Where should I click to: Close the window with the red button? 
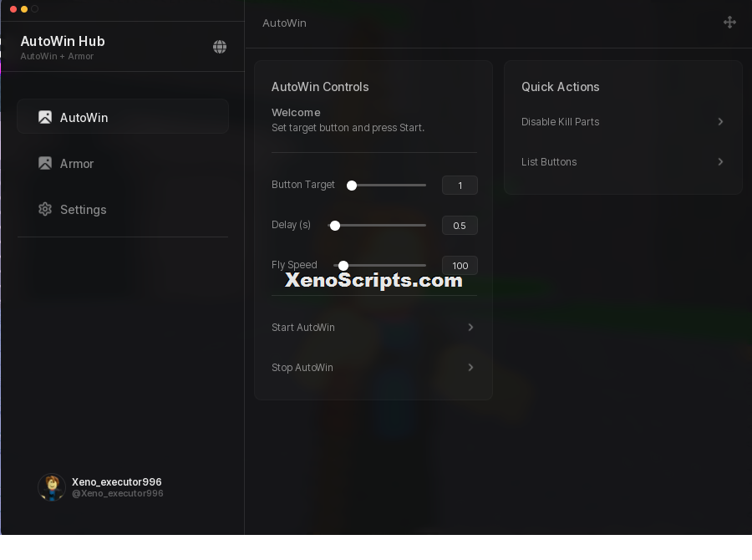tap(13, 9)
